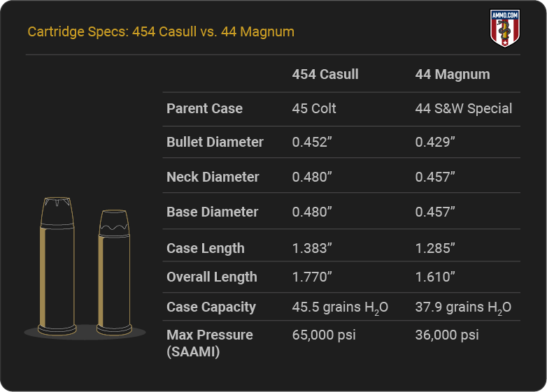Screen dimensions: 547x392
Task: Select the Max Pressure (SAAMI) label
Action: [210, 343]
